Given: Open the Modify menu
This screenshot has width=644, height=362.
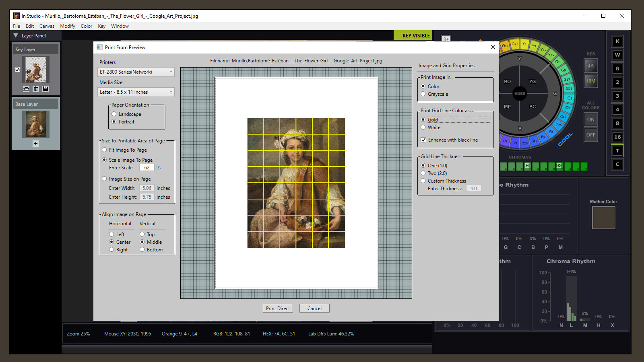Looking at the screenshot, I should (x=68, y=26).
